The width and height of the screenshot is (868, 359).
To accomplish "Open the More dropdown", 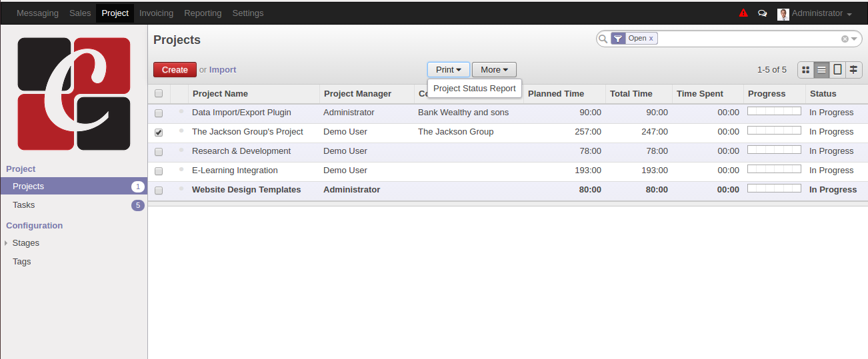I will click(494, 70).
